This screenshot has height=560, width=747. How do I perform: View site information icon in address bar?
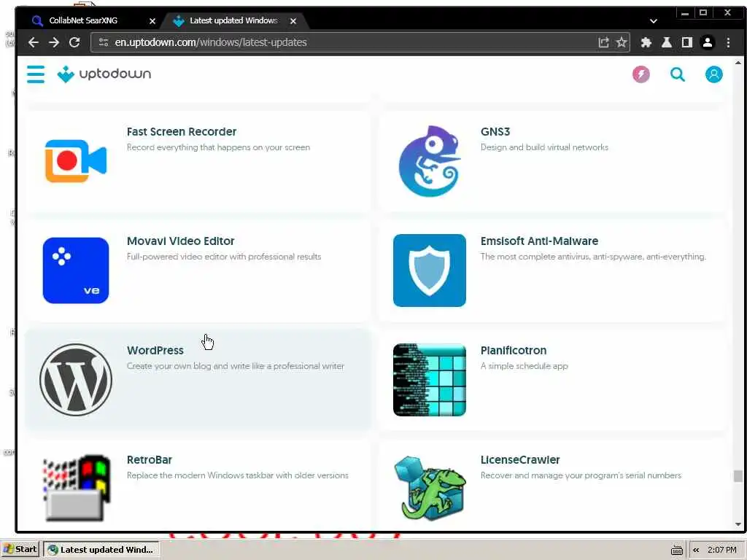pyautogui.click(x=104, y=42)
